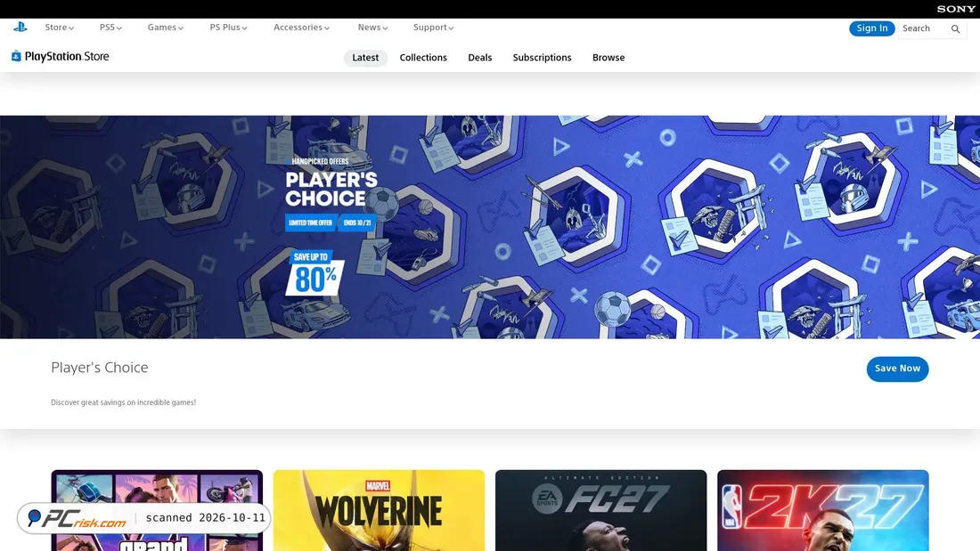Viewport: 980px width, 551px height.
Task: Open the Browse tab
Action: pos(608,58)
